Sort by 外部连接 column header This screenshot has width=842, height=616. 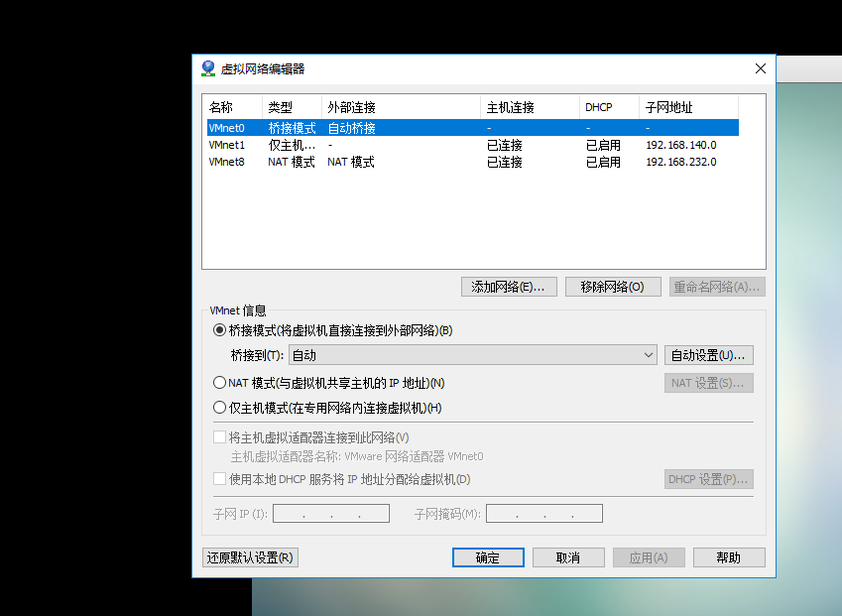401,107
